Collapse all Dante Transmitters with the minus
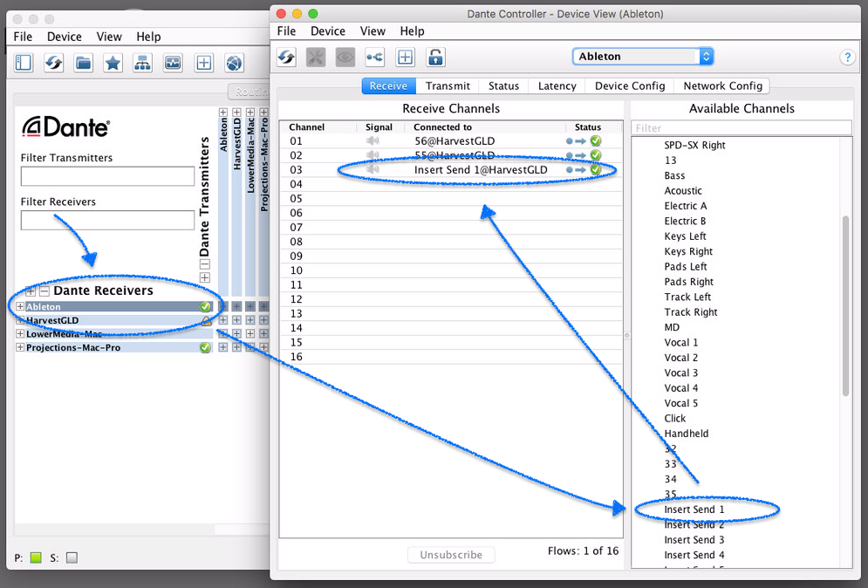This screenshot has height=588, width=868. 204,264
